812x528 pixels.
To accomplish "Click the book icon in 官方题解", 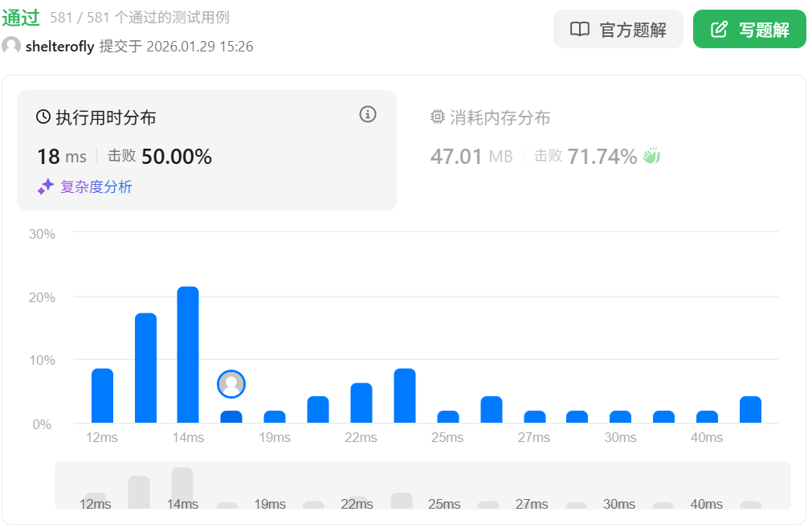I will click(579, 30).
